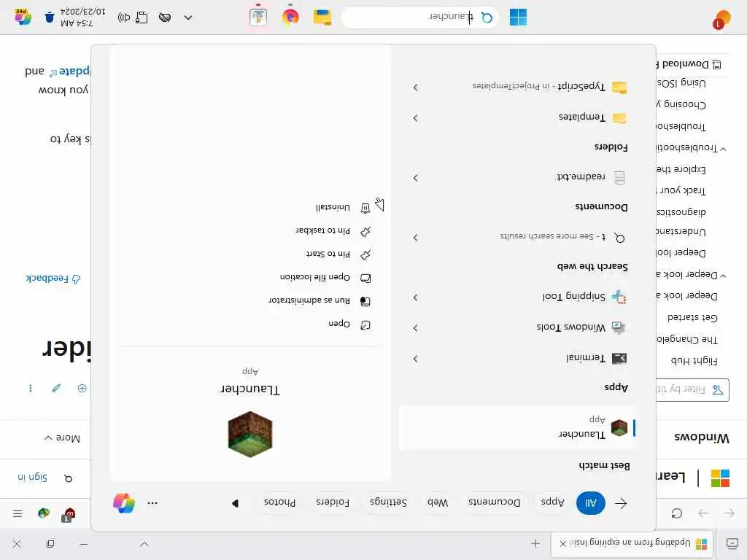Expand Snipping Tool result chevron
The width and height of the screenshot is (747, 560).
pos(415,297)
